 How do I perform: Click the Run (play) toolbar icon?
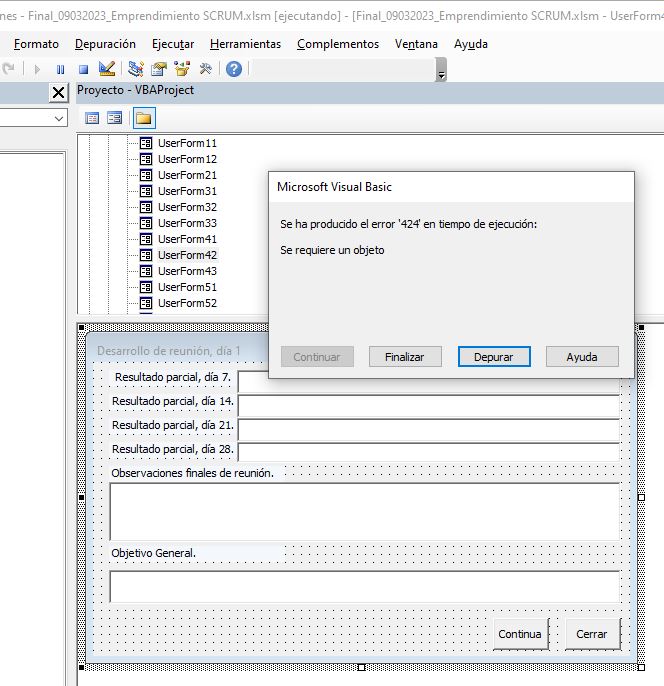coord(37,69)
